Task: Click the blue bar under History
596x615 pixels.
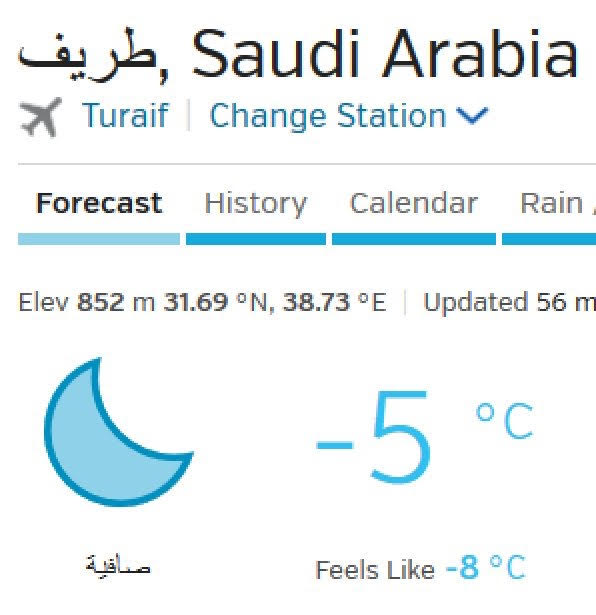Action: click(x=256, y=239)
